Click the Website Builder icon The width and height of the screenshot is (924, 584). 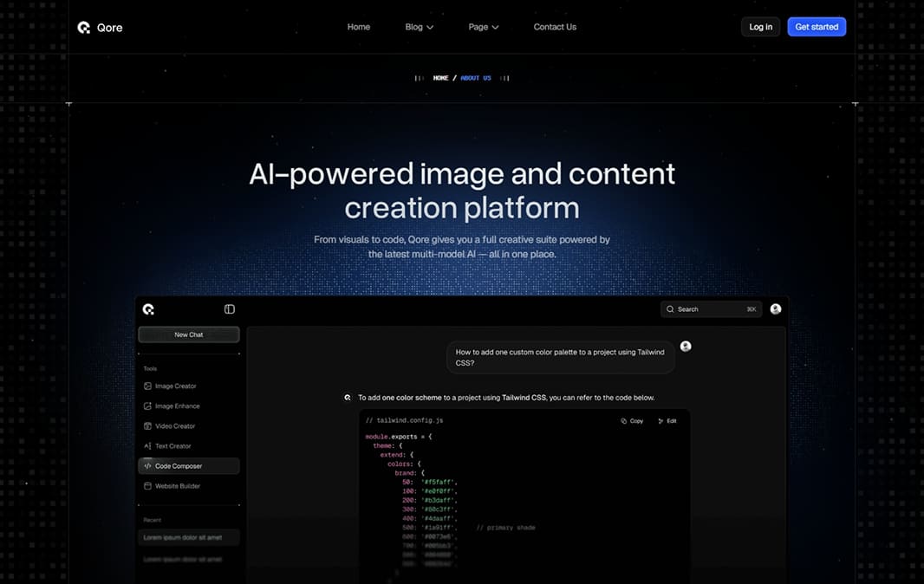pyautogui.click(x=147, y=486)
